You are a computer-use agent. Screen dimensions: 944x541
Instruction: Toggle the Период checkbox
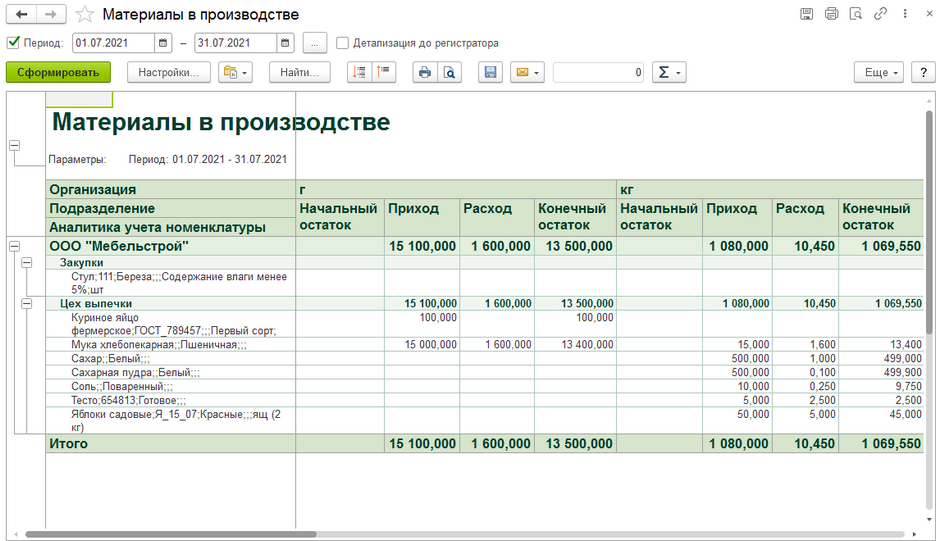click(x=13, y=43)
